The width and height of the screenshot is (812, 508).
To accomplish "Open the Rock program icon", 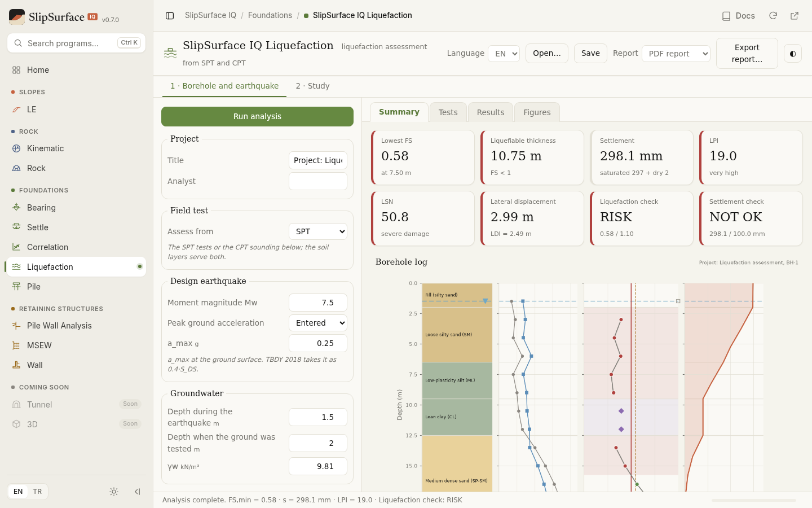I will point(16,168).
